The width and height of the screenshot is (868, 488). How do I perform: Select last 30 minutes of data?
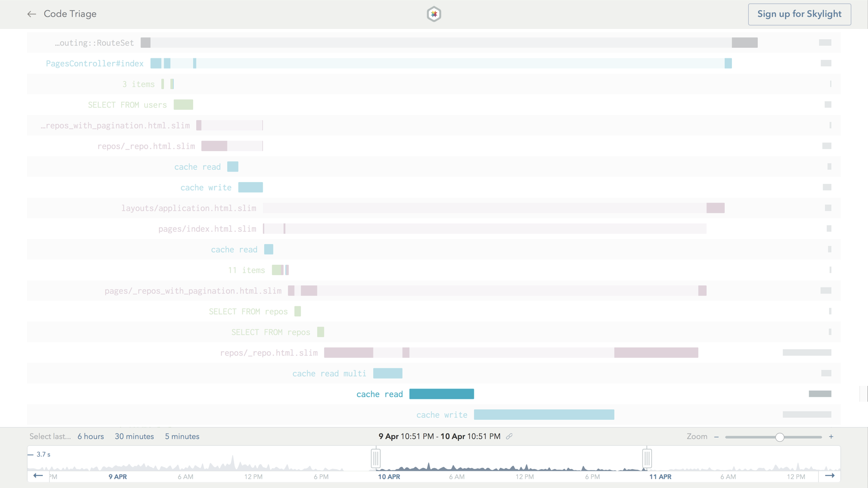coord(134,436)
